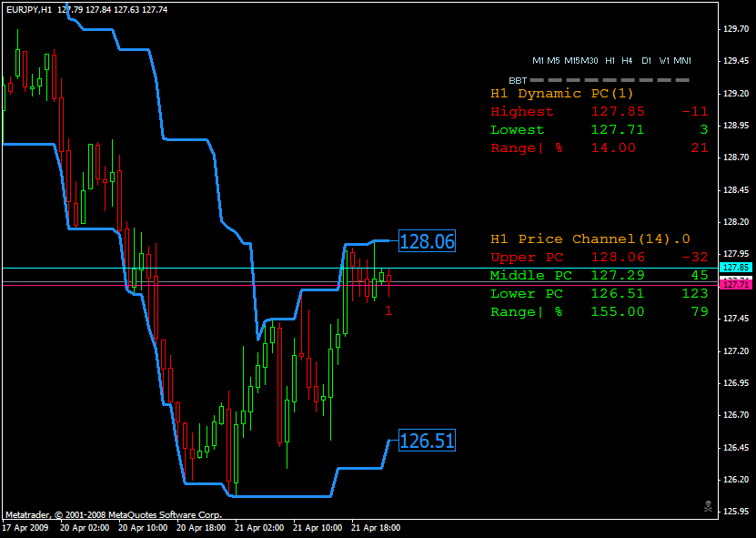Click the '21 Apr 10:00' time axis label
The height and width of the screenshot is (538, 756).
click(318, 528)
